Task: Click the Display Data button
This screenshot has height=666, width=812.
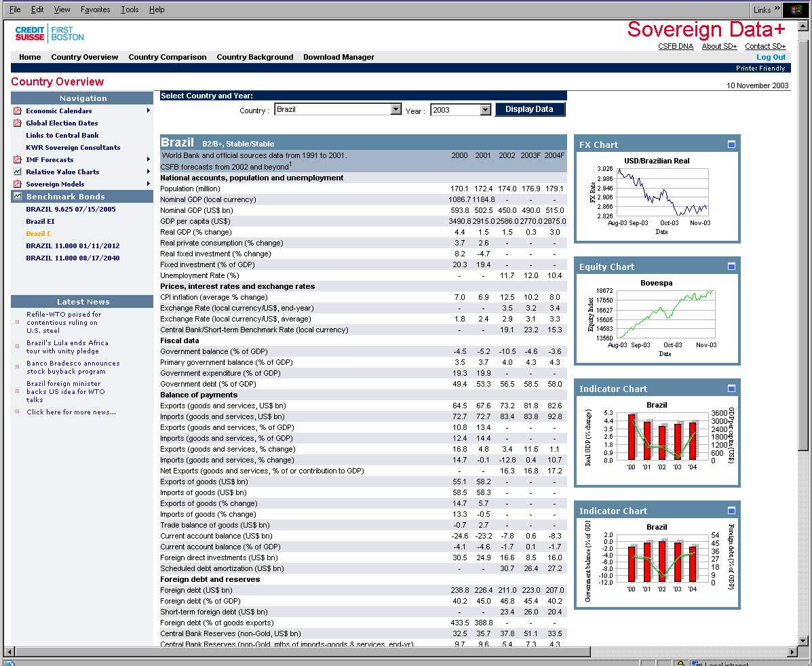Action: (529, 109)
